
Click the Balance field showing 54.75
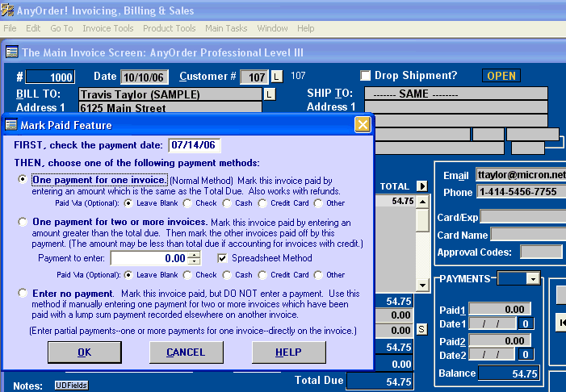click(509, 373)
